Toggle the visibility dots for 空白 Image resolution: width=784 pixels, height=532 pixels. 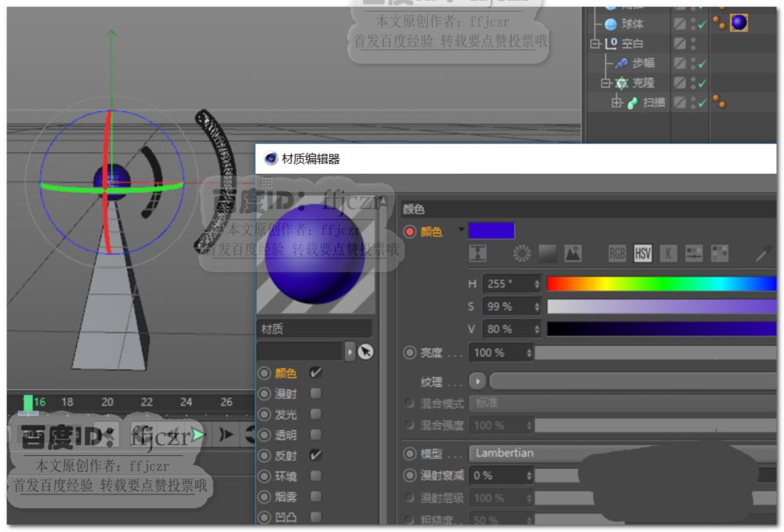pyautogui.click(x=693, y=43)
